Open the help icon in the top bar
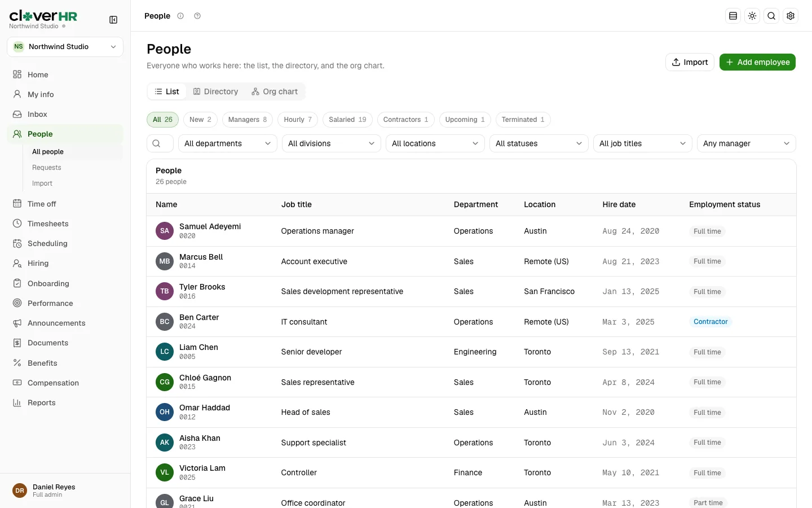812x508 pixels. (197, 16)
